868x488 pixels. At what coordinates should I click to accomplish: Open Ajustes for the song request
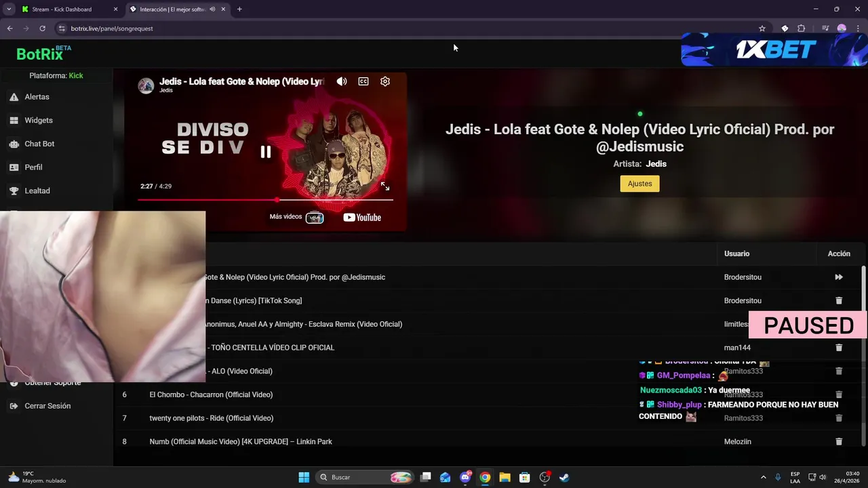coord(639,184)
